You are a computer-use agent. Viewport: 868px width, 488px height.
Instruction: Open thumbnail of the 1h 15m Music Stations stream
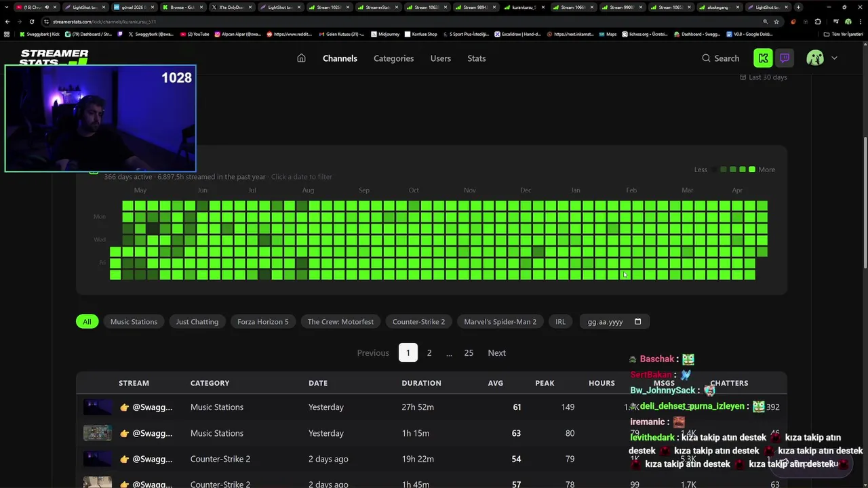click(x=98, y=433)
